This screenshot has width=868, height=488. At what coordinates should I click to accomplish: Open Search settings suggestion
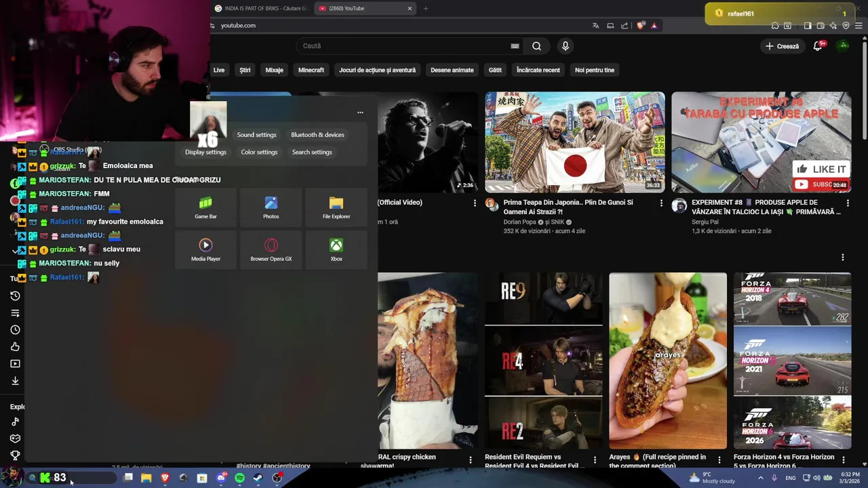pyautogui.click(x=312, y=152)
